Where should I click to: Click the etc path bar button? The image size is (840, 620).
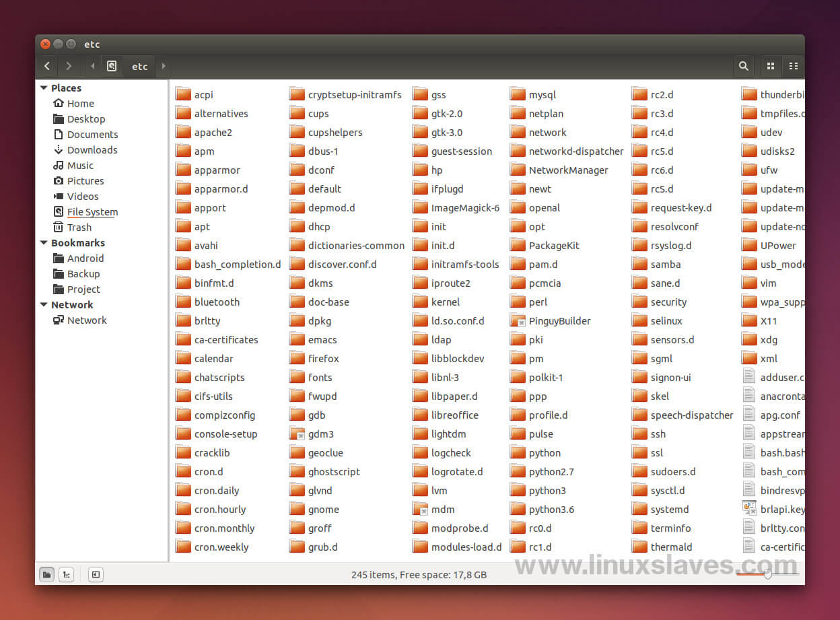(x=139, y=66)
